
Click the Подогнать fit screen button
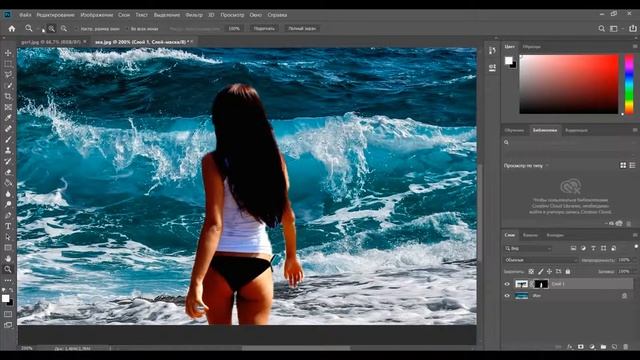pos(264,29)
